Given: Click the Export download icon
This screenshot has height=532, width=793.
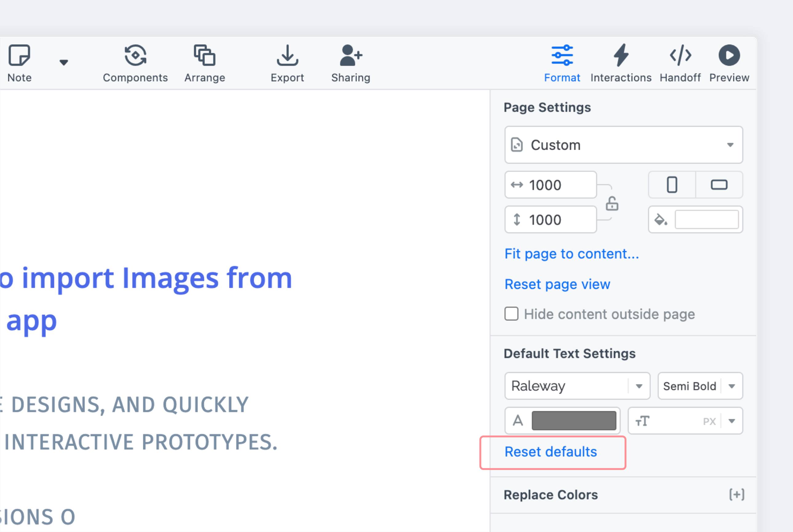Looking at the screenshot, I should point(287,55).
